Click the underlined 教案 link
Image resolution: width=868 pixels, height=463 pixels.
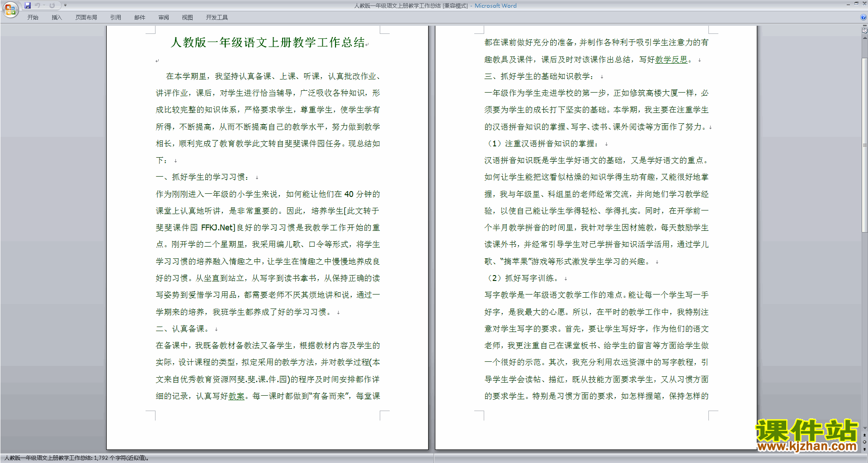tap(236, 396)
